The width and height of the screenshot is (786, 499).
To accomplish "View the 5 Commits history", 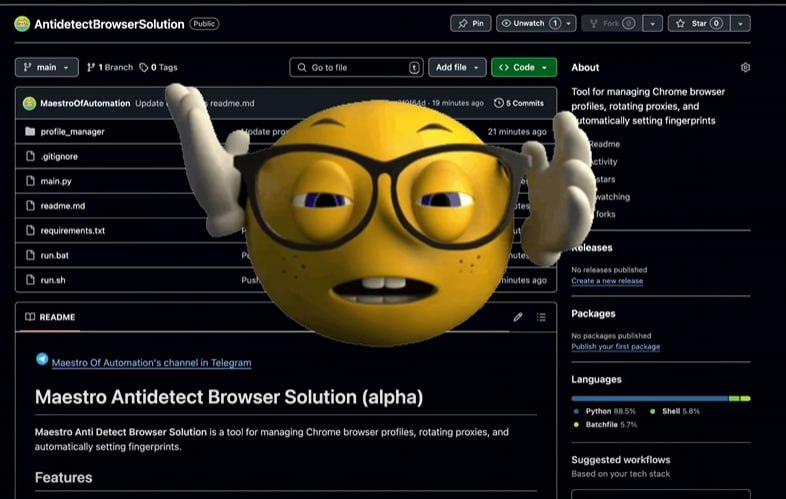I will coord(519,103).
